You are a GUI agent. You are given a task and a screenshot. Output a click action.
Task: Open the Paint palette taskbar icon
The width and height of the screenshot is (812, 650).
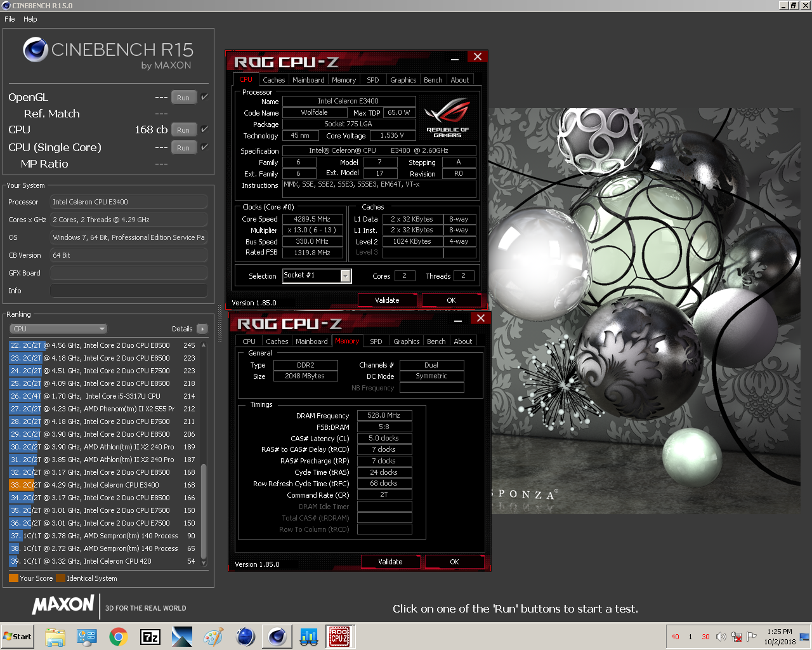point(214,637)
